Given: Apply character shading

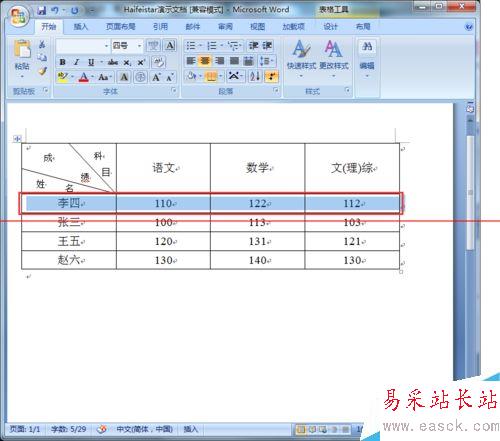Looking at the screenshot, I should pyautogui.click(x=124, y=77).
